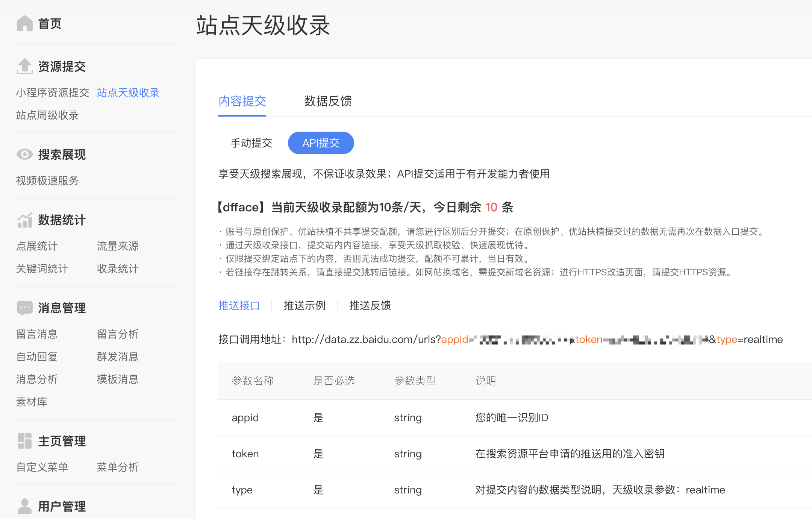Click the 消息管理 chat bubble icon
The height and width of the screenshot is (519, 812).
[25, 308]
